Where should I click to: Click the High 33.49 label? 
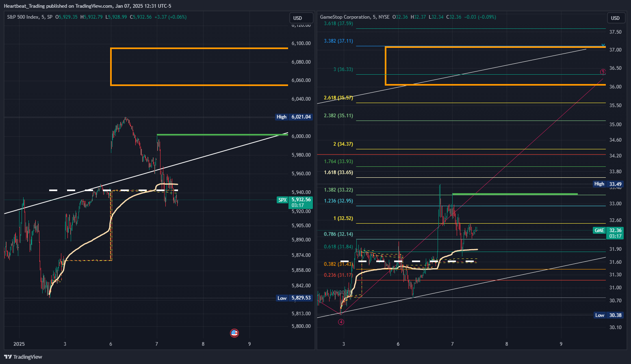click(x=608, y=184)
